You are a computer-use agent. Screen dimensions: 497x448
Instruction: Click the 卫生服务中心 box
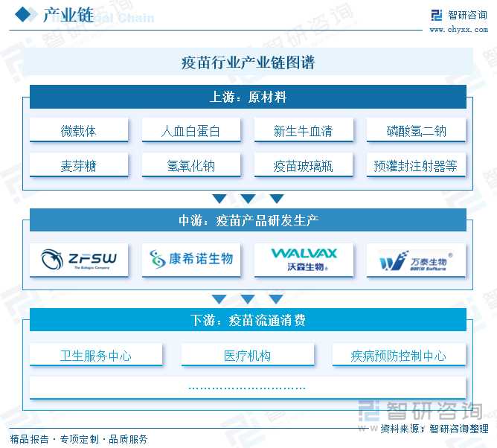tap(96, 356)
